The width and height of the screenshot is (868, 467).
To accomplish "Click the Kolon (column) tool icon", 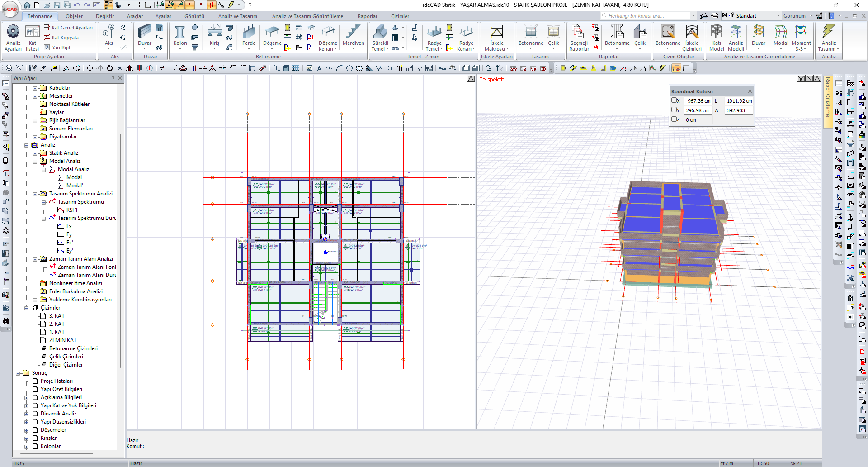I will 180,33.
